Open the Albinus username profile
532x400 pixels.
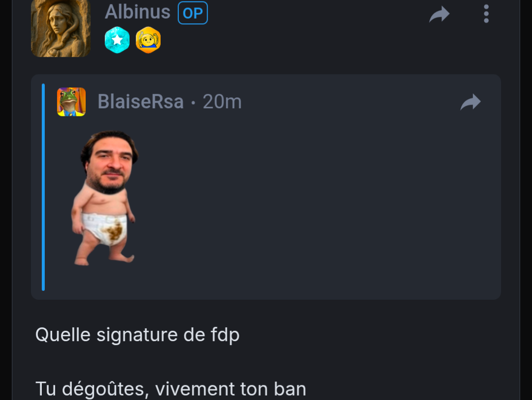pos(137,12)
